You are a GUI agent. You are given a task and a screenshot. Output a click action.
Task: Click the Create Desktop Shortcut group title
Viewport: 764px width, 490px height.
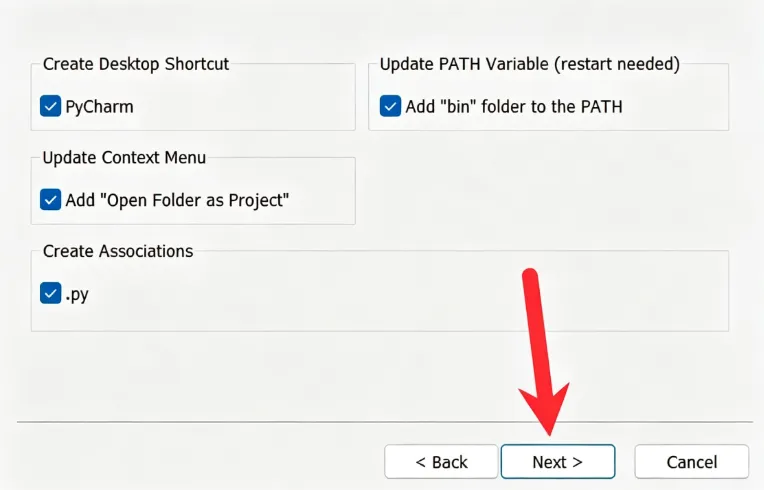(136, 64)
